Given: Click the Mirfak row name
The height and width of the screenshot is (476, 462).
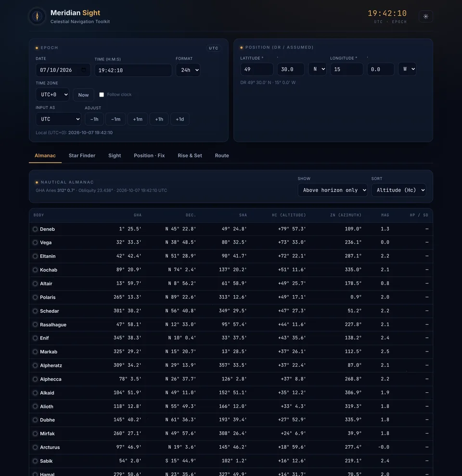Looking at the screenshot, I should point(48,434).
